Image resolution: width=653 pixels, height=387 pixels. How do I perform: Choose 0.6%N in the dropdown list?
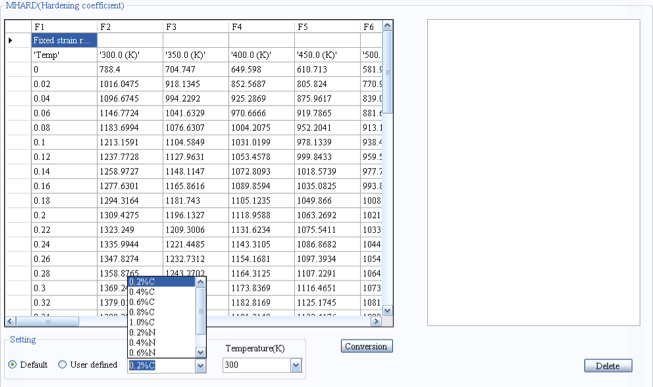point(162,352)
